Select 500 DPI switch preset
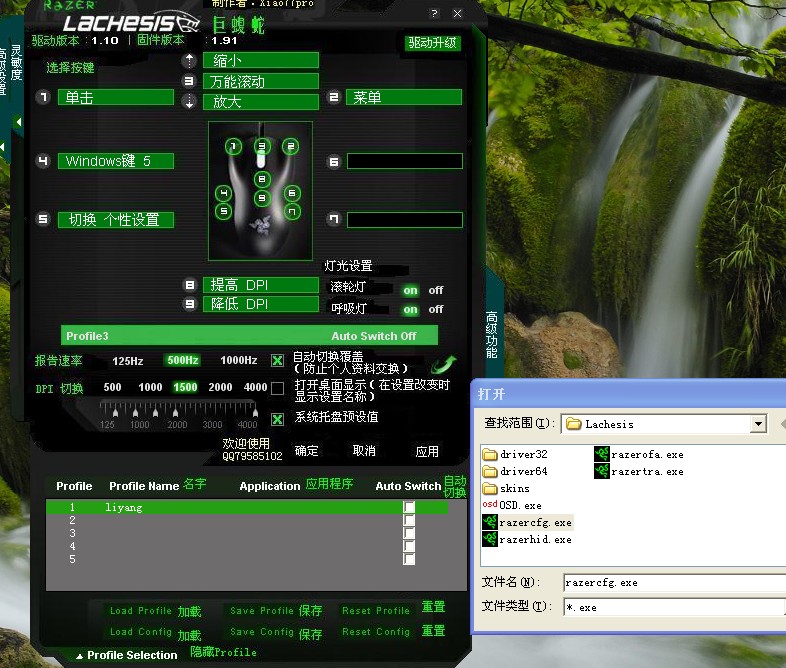Image resolution: width=786 pixels, height=668 pixels. 112,387
